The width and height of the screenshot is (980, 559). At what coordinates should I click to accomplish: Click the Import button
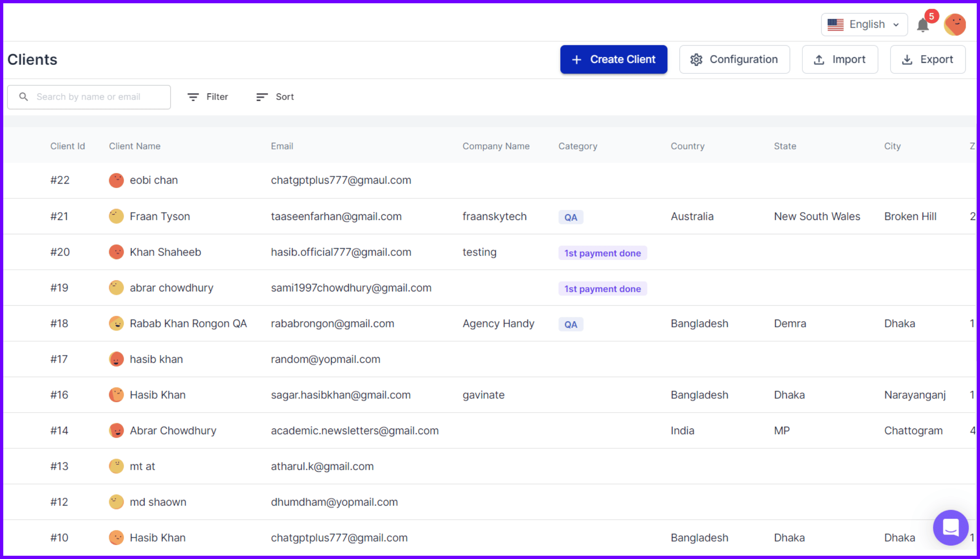(x=840, y=60)
